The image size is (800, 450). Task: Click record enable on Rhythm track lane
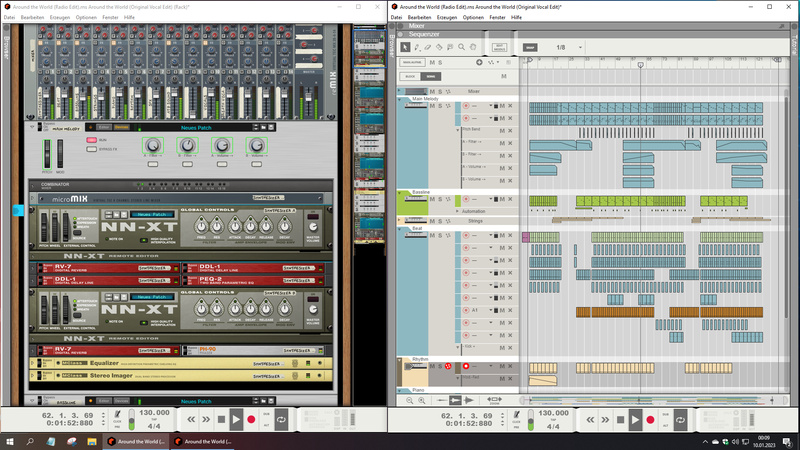pyautogui.click(x=465, y=366)
